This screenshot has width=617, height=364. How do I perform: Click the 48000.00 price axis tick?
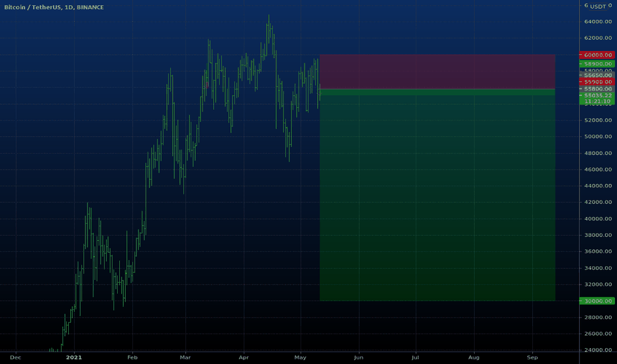tap(598, 153)
